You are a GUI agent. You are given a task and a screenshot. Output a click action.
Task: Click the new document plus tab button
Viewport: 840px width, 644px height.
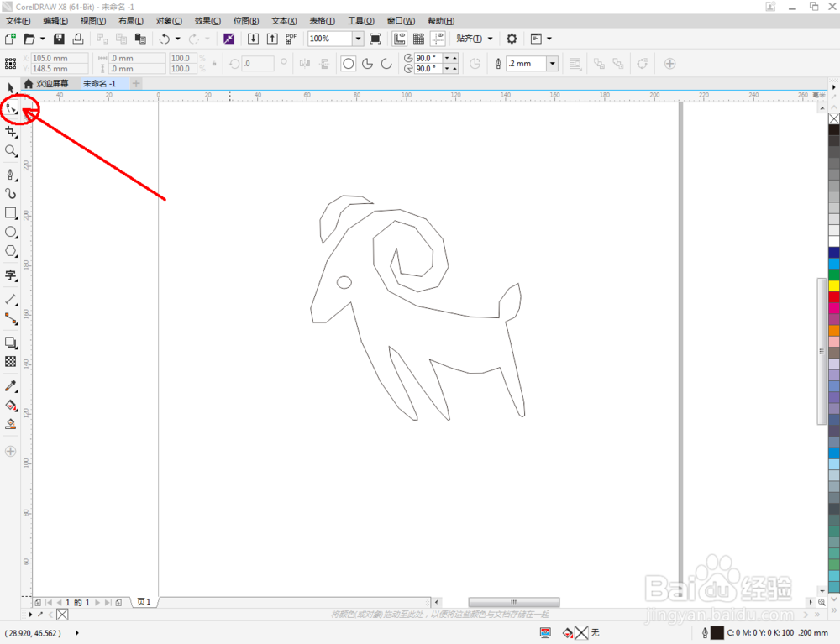[136, 83]
